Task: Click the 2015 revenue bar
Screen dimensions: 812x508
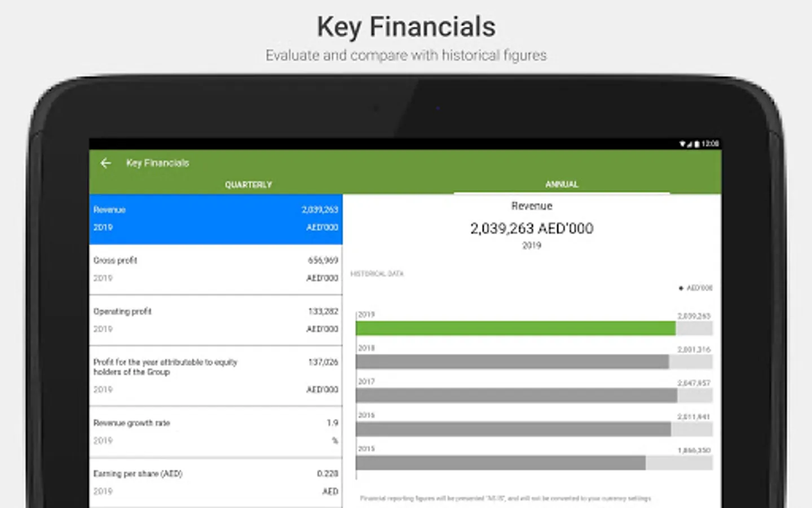Action: coord(501,463)
